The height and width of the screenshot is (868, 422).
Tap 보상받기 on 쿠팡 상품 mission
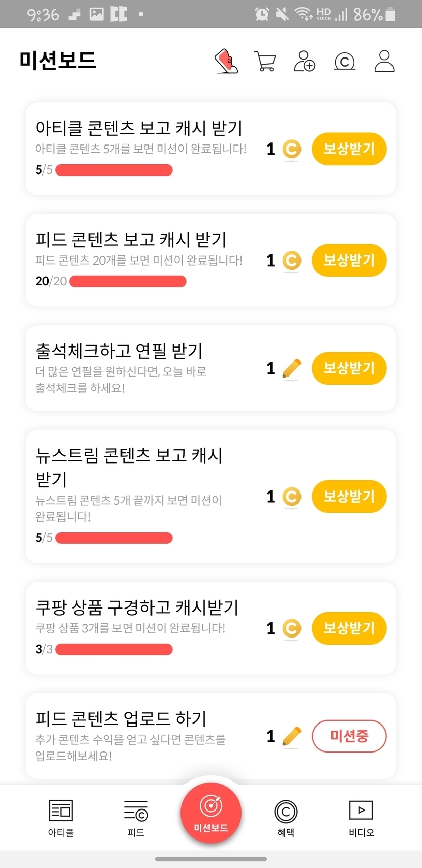pyautogui.click(x=349, y=628)
